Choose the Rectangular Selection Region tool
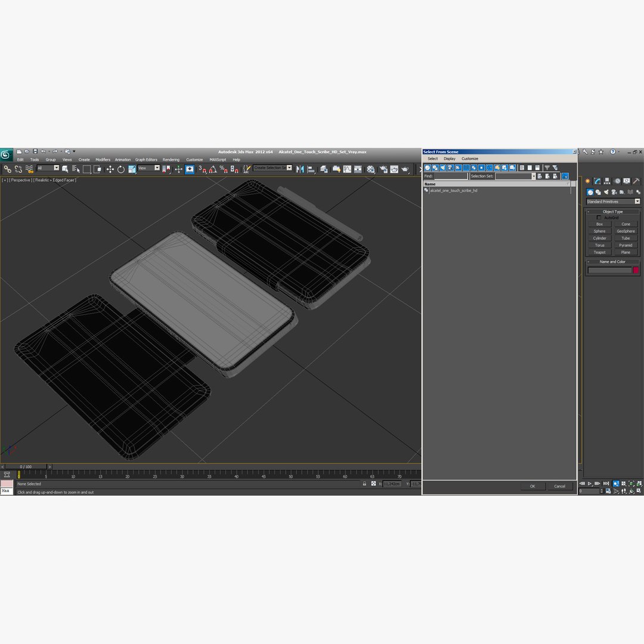The width and height of the screenshot is (644, 644). tap(86, 169)
